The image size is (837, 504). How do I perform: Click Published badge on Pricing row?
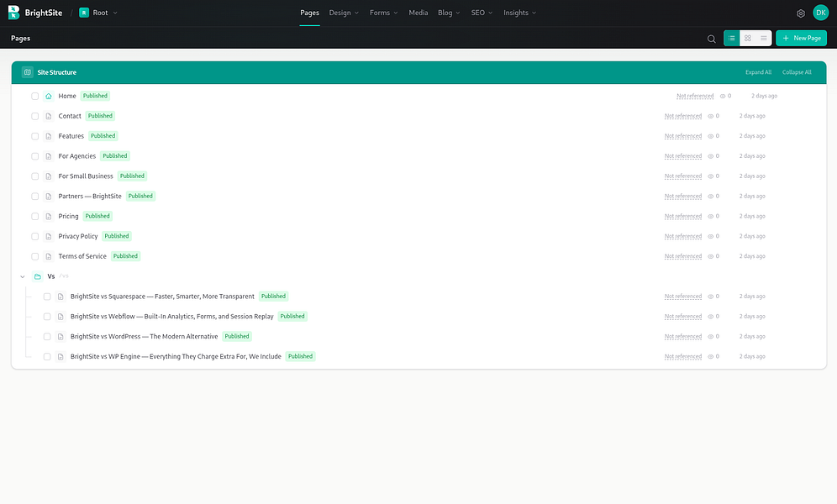click(x=97, y=216)
